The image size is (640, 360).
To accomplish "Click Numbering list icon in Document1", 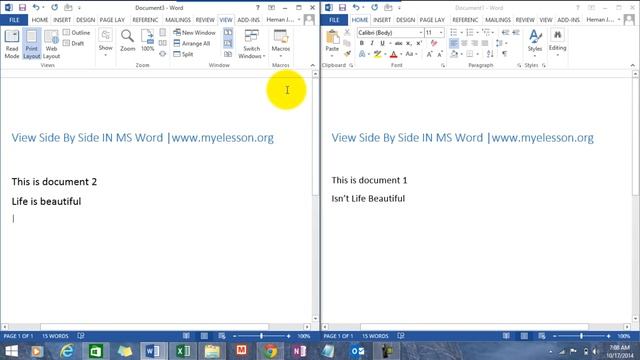I will point(469,32).
